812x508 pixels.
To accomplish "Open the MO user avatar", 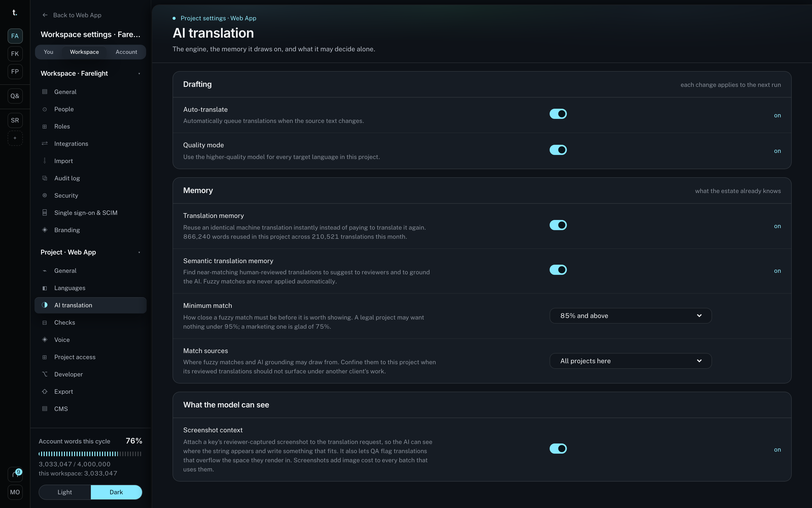I will 15,492.
